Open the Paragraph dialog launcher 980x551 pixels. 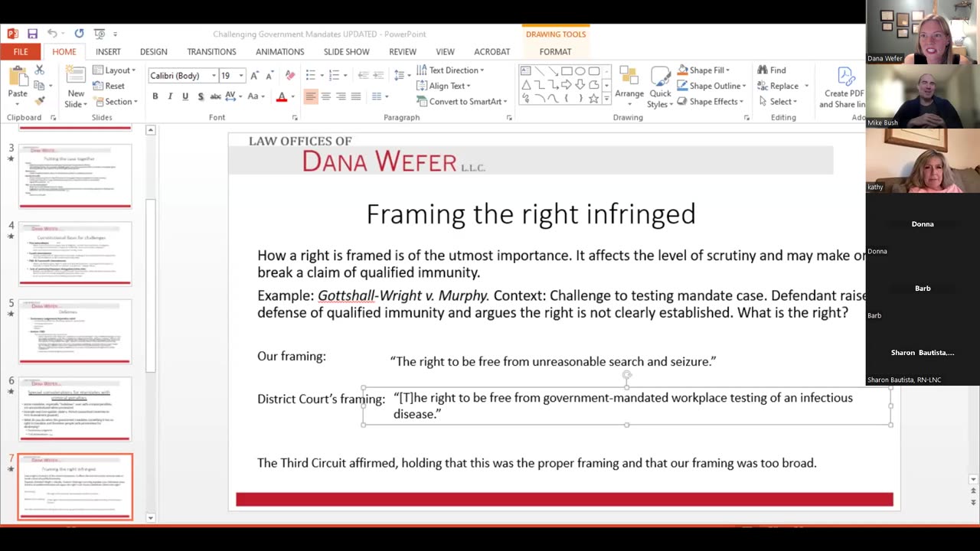click(509, 118)
